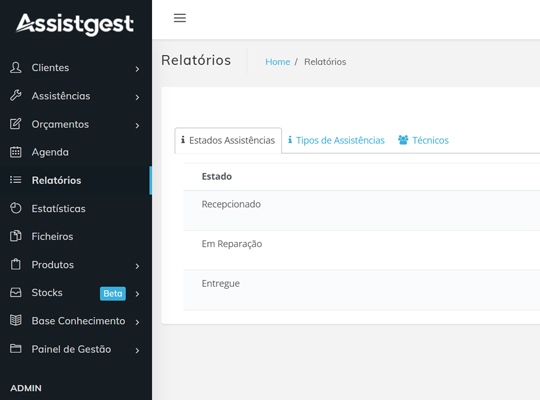
Task: Expand the Painel de Gestão submenu chevron
Action: (x=137, y=350)
